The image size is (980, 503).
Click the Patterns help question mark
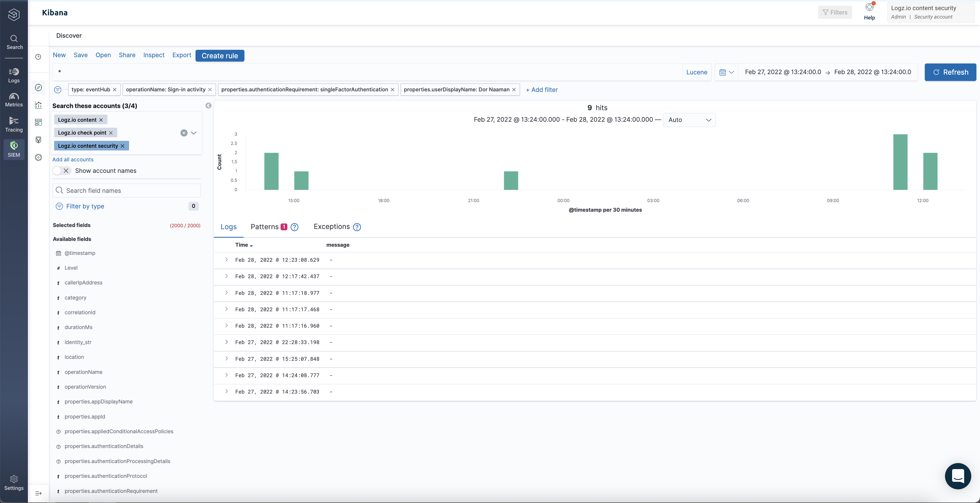[294, 227]
